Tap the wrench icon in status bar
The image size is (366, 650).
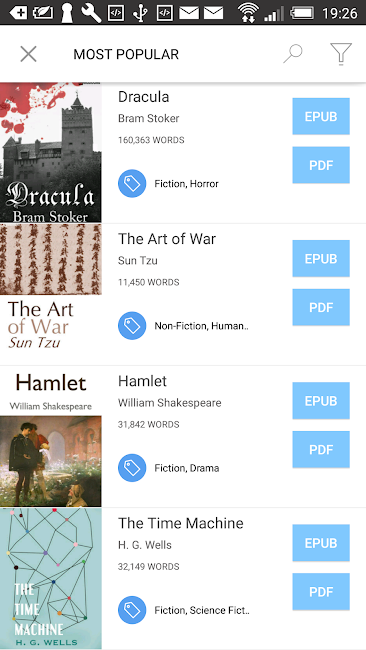tap(91, 13)
